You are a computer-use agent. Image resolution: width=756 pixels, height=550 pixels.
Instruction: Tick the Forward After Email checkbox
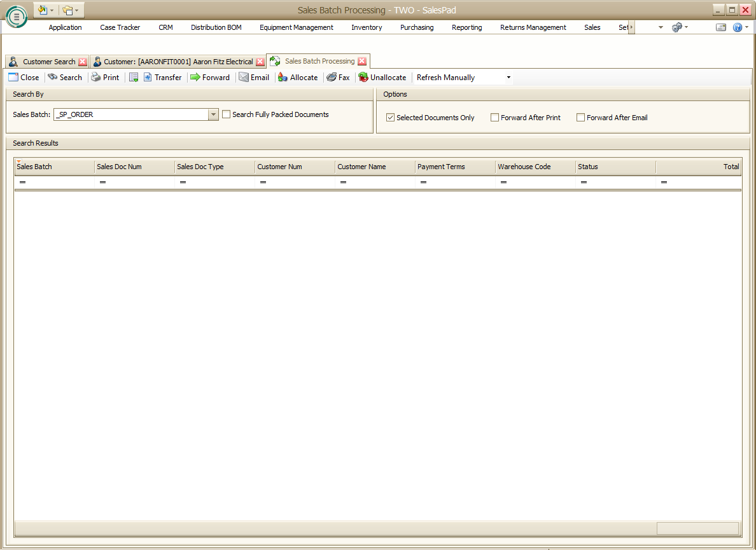pyautogui.click(x=581, y=118)
